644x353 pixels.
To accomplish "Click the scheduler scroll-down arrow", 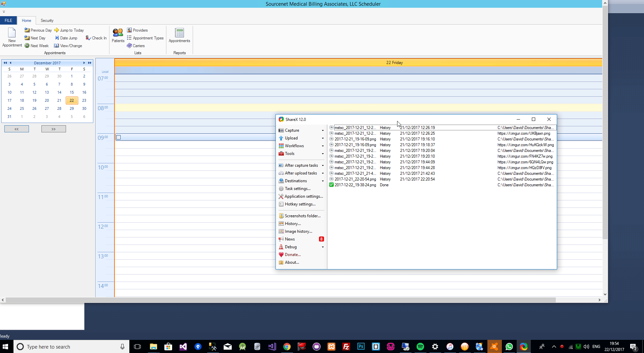I will click(x=605, y=294).
